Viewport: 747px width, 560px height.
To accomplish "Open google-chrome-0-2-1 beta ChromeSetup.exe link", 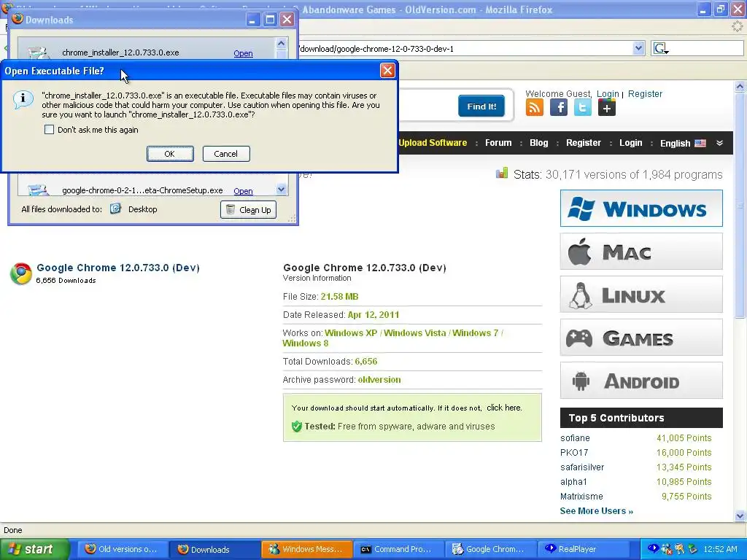I will pos(243,191).
